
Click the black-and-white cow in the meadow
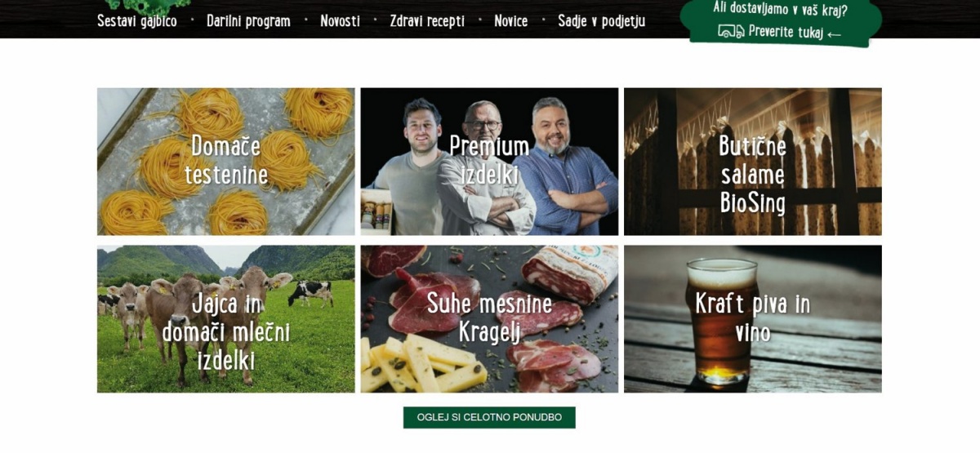tap(310, 292)
